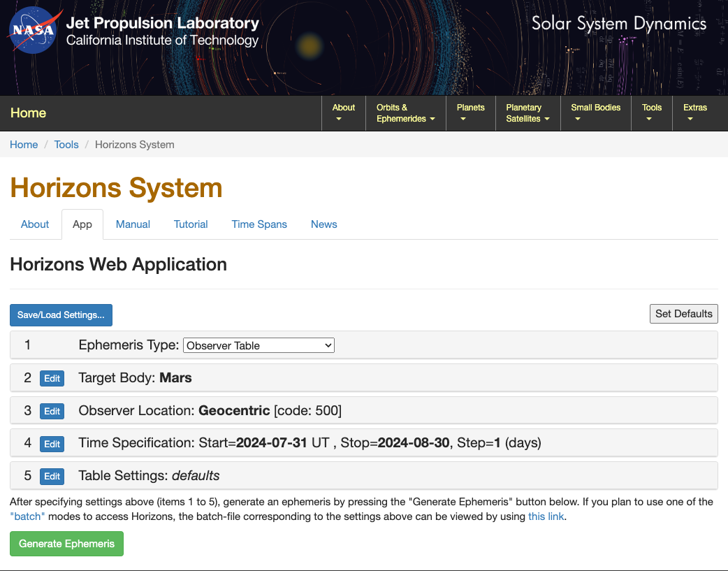728x571 pixels.
Task: Select the App tab
Action: pyautogui.click(x=82, y=224)
